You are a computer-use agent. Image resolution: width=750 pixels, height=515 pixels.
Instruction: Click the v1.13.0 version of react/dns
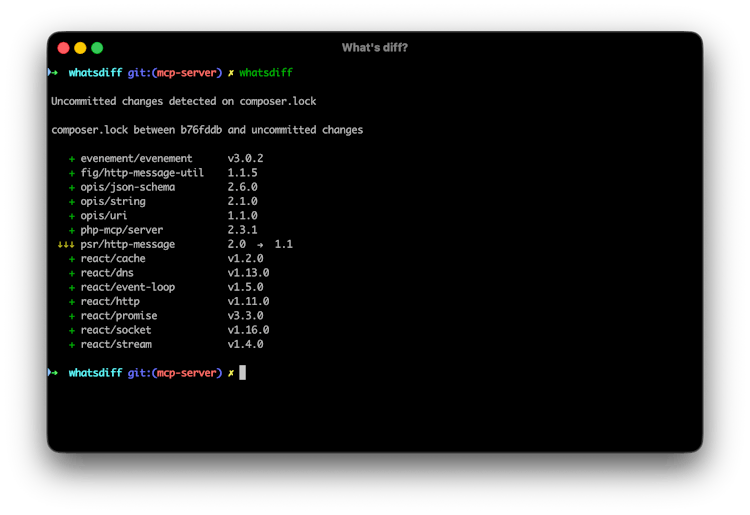click(x=248, y=273)
